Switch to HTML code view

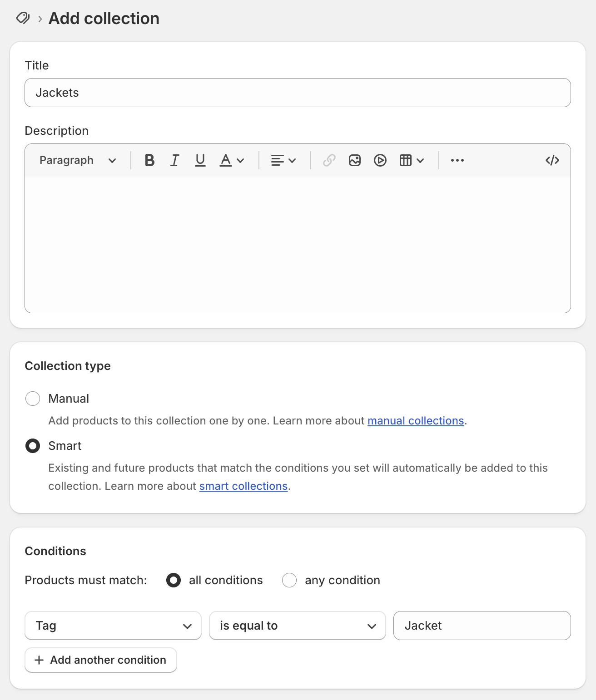(x=552, y=160)
